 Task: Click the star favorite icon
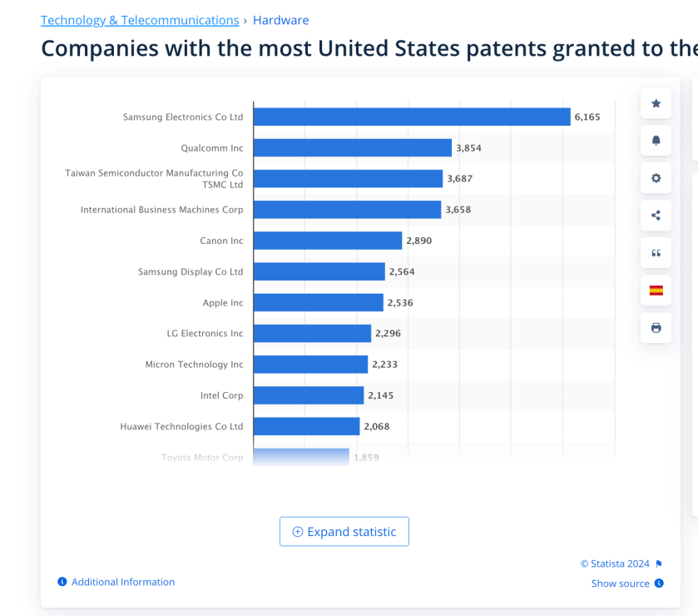pos(656,103)
